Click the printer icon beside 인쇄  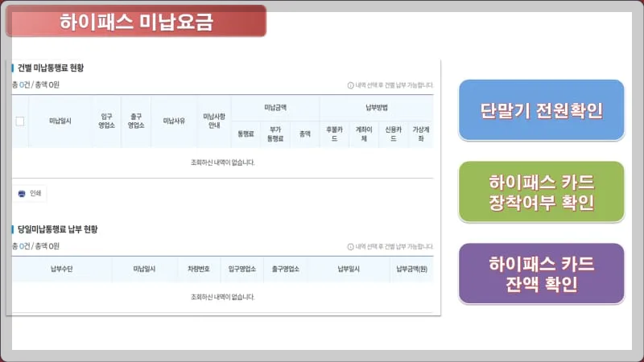pos(22,194)
